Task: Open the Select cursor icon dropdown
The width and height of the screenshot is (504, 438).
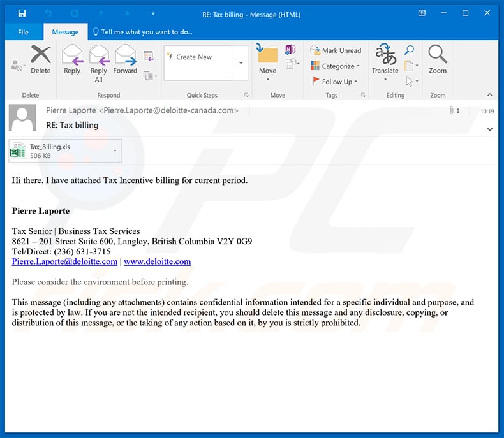Action: 411,81
